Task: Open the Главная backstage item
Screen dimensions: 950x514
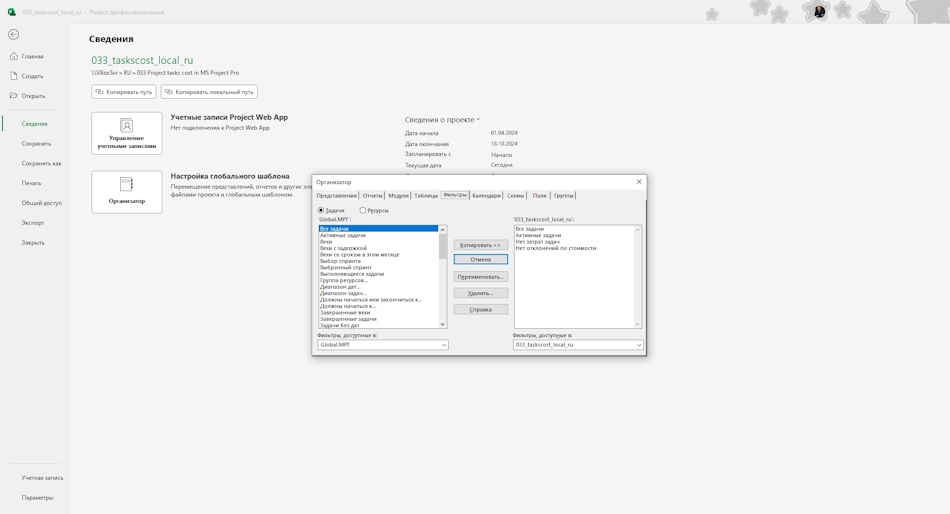Action: (32, 56)
